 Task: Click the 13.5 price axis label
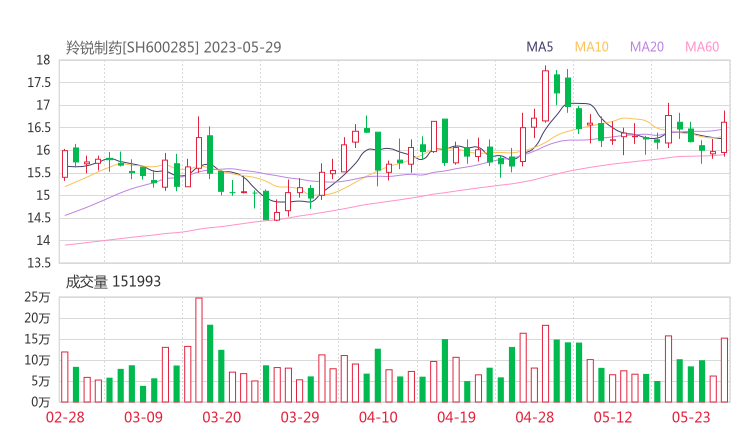pyautogui.click(x=38, y=263)
